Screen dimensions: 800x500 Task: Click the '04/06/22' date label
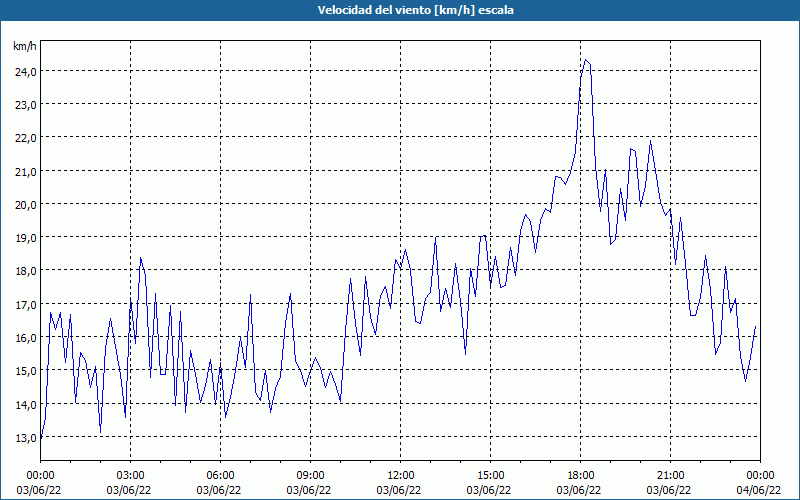[759, 490]
